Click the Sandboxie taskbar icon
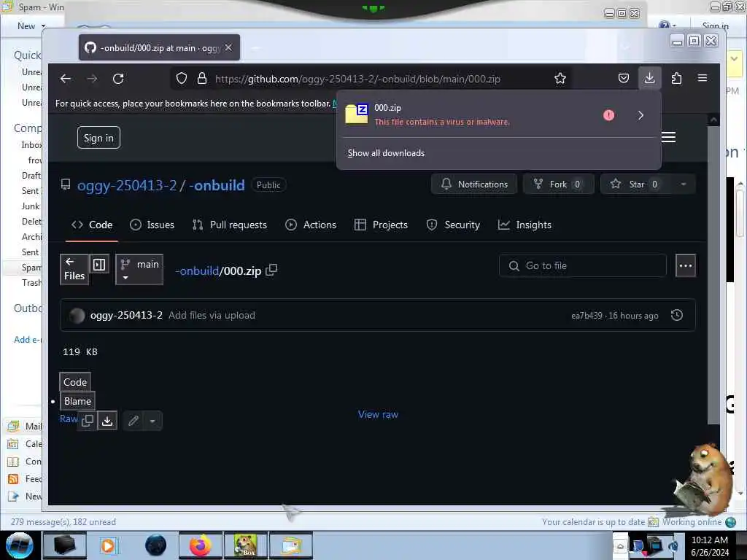 coord(246,545)
